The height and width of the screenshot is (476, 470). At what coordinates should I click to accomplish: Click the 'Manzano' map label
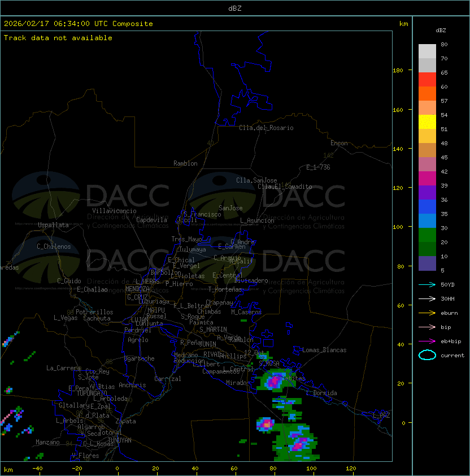[x=47, y=442]
